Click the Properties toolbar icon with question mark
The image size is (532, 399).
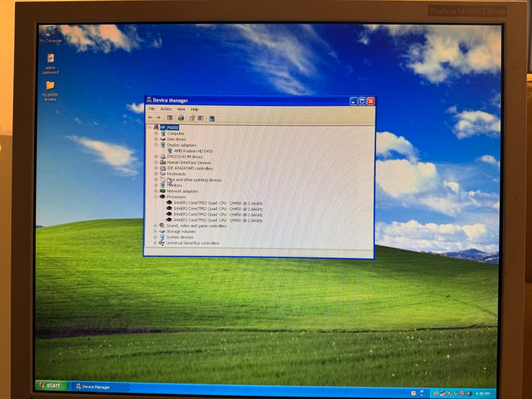click(x=192, y=118)
